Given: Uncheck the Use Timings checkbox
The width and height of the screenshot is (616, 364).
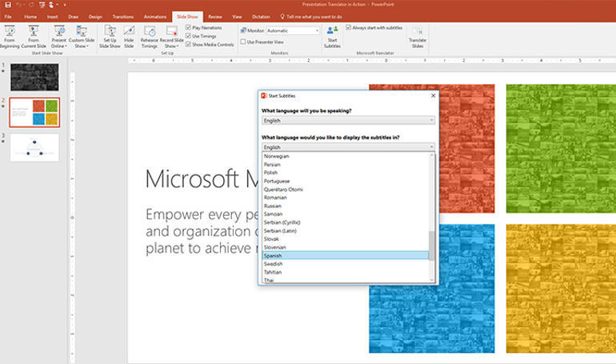Looking at the screenshot, I should [x=188, y=34].
